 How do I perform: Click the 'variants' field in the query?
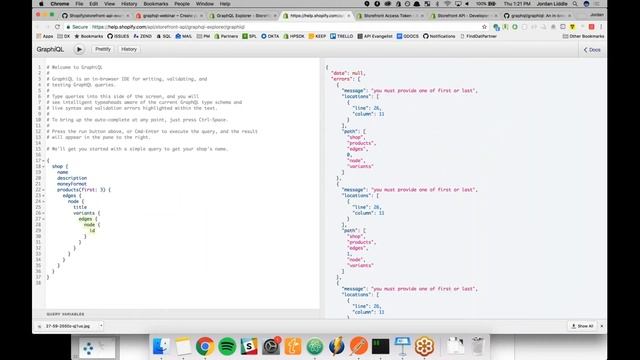(x=84, y=213)
